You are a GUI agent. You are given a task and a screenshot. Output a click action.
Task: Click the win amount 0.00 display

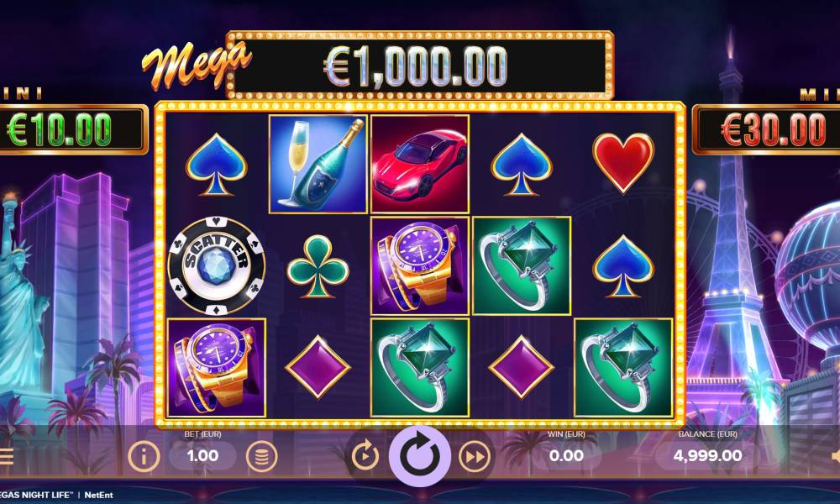point(566,456)
